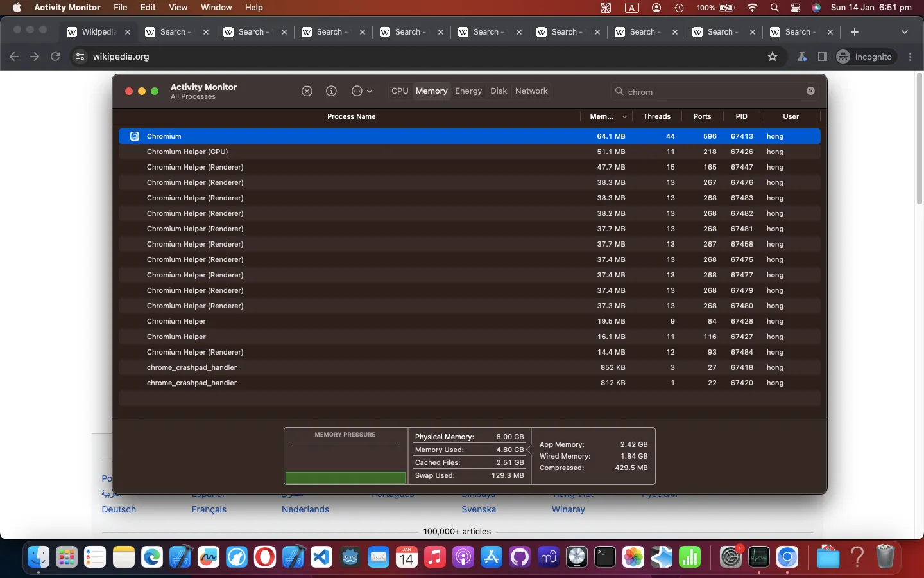Bookmark this page with the star icon

tap(773, 57)
